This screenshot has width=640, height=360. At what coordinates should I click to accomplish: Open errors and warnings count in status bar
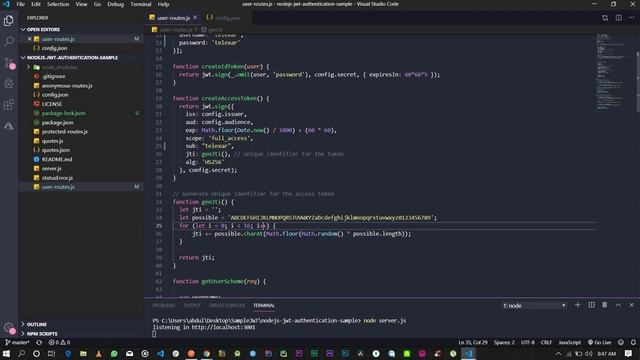[60, 342]
